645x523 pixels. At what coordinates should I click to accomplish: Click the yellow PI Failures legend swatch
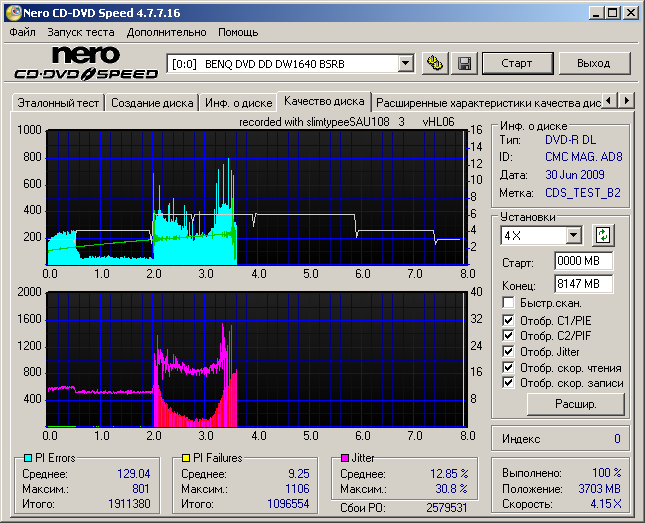(x=186, y=458)
